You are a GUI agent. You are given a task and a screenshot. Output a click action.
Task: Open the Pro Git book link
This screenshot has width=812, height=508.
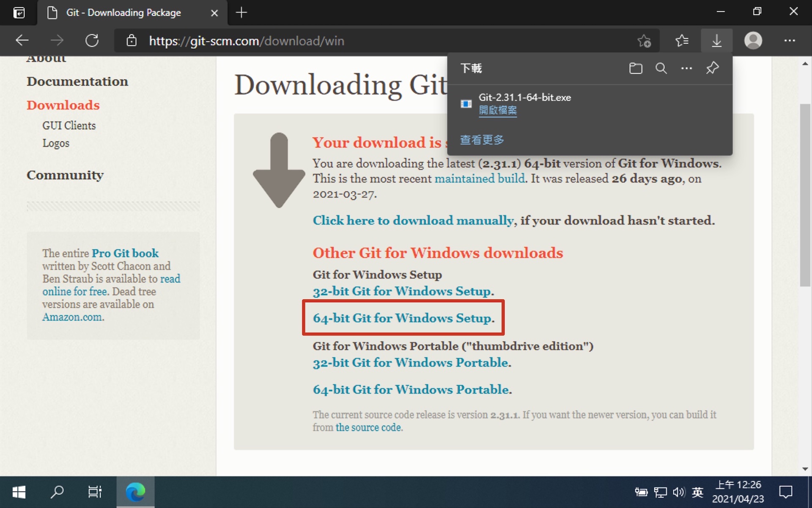tap(125, 253)
